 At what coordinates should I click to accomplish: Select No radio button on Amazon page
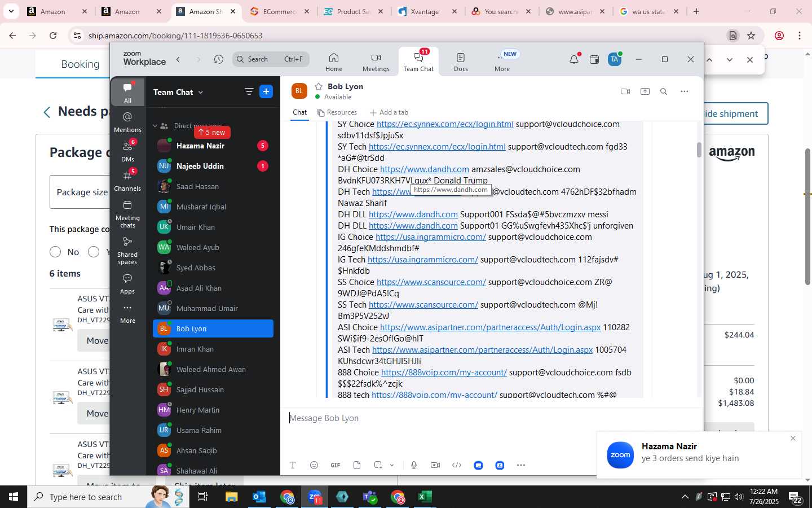coord(55,252)
